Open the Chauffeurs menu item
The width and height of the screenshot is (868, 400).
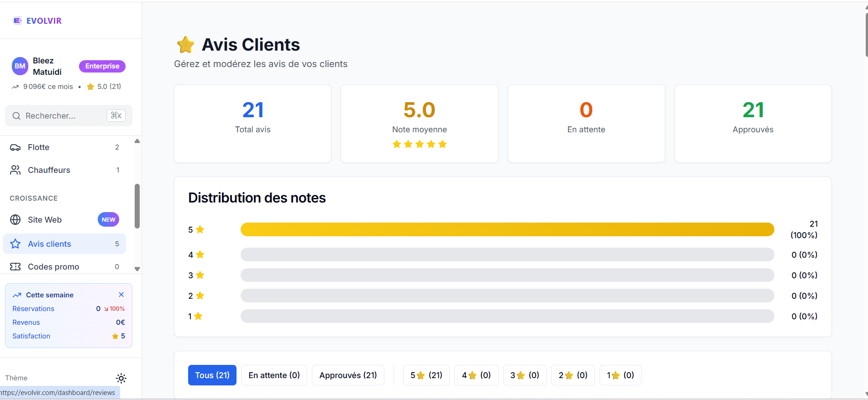click(64, 170)
